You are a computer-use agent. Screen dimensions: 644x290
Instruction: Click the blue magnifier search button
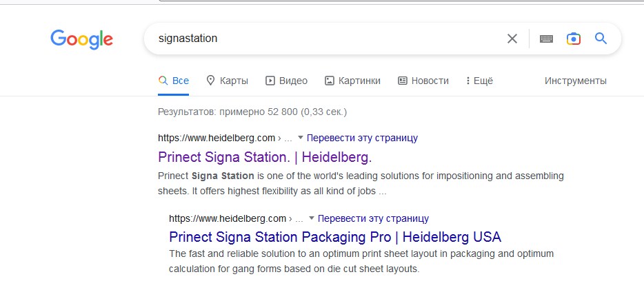pyautogui.click(x=601, y=39)
